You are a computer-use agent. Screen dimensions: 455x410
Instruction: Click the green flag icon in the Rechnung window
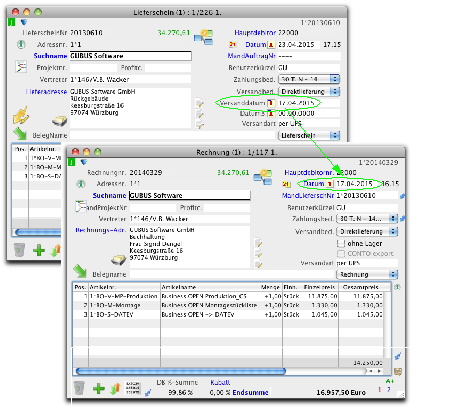pos(72,162)
